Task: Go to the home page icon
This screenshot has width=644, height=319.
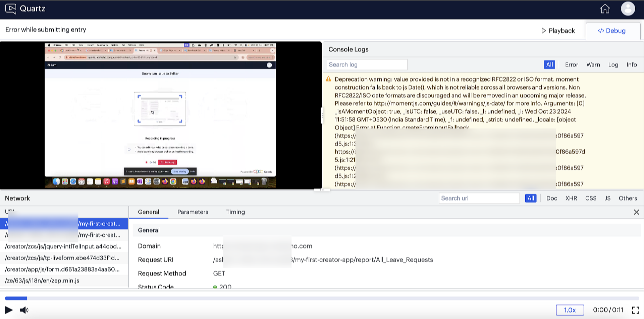Action: 605,9
